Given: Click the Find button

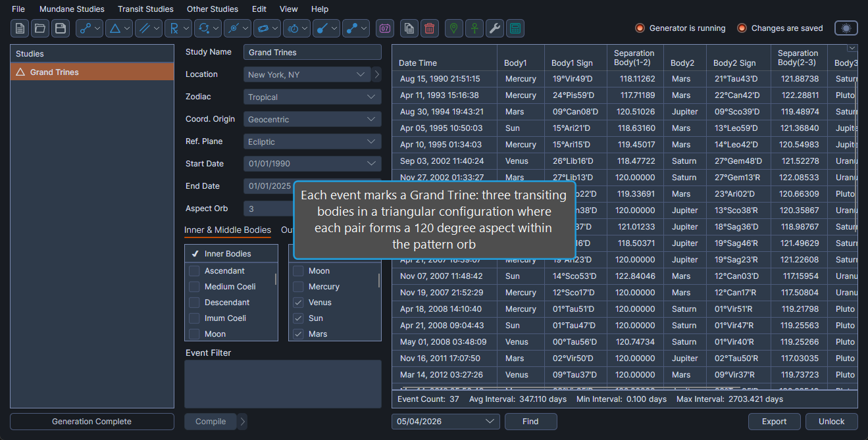Looking at the screenshot, I should pyautogui.click(x=530, y=422).
